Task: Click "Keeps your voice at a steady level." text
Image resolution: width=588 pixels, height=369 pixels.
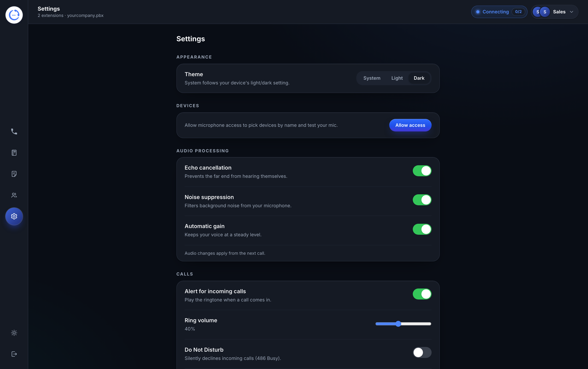Action: [223, 235]
